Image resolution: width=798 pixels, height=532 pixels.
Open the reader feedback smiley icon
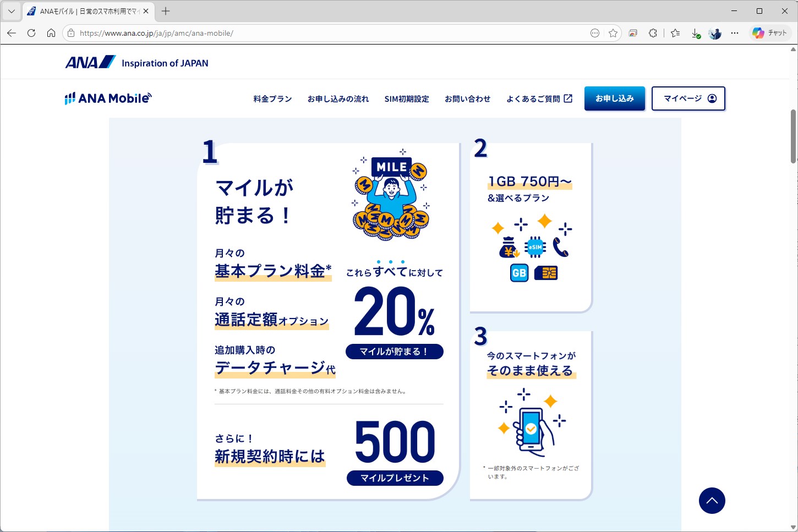(595, 33)
